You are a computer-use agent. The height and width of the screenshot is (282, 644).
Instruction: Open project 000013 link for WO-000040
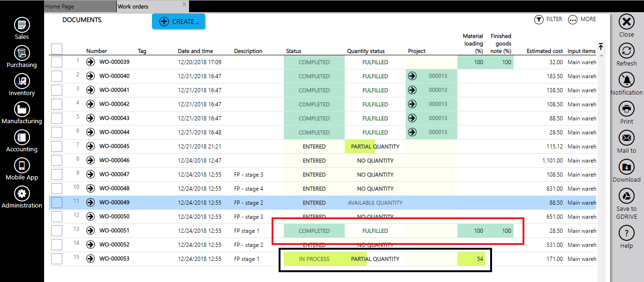pos(412,76)
